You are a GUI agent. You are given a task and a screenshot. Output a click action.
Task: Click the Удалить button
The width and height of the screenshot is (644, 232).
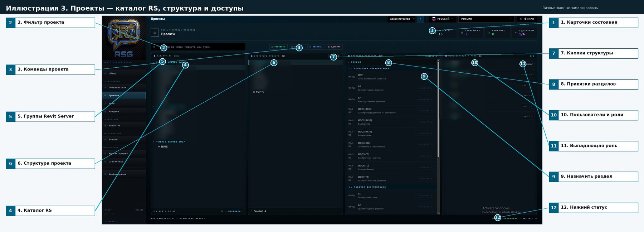tap(334, 47)
